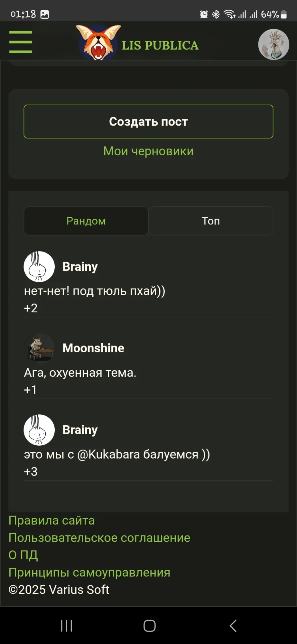Tap the fox logo icon

pos(98,43)
